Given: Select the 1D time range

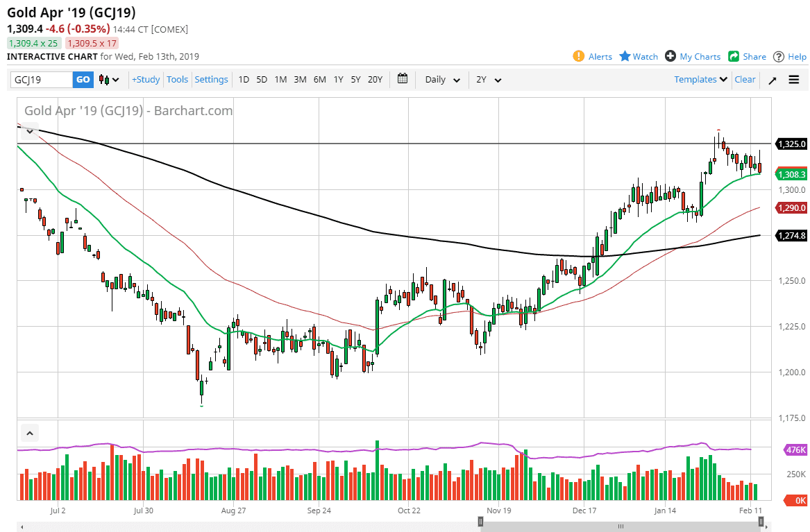Looking at the screenshot, I should point(244,80).
